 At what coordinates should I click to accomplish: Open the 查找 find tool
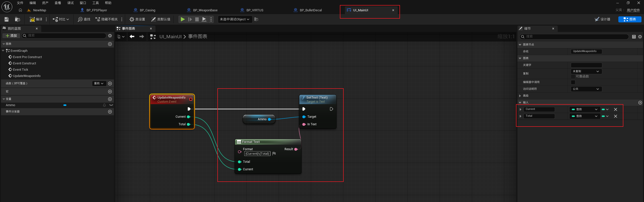pyautogui.click(x=84, y=19)
